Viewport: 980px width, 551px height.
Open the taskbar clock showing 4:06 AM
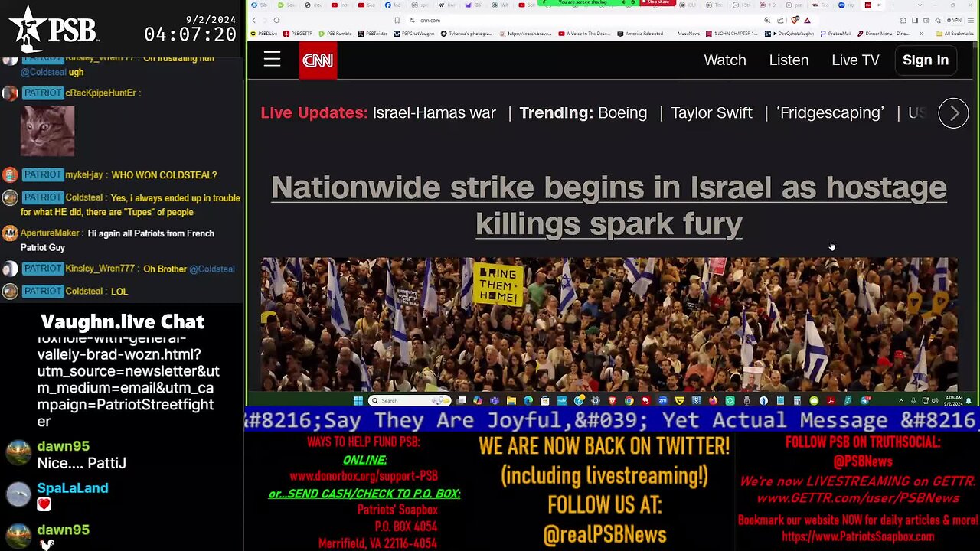(955, 401)
